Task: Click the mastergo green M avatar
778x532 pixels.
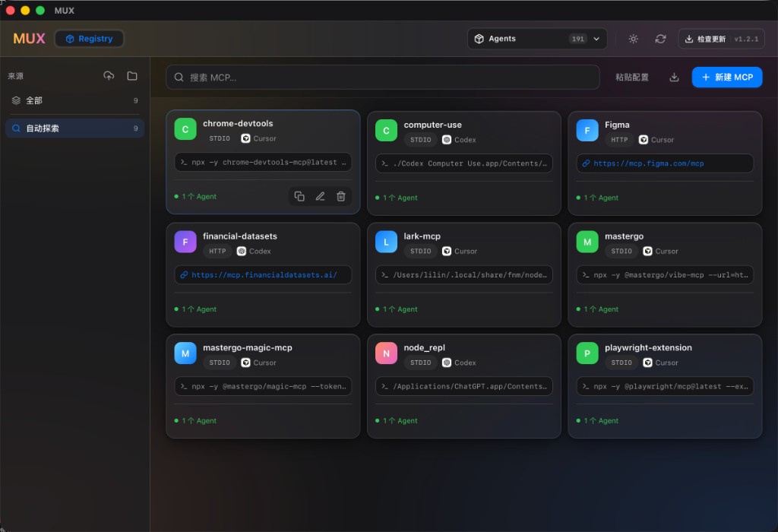Action: (x=587, y=242)
